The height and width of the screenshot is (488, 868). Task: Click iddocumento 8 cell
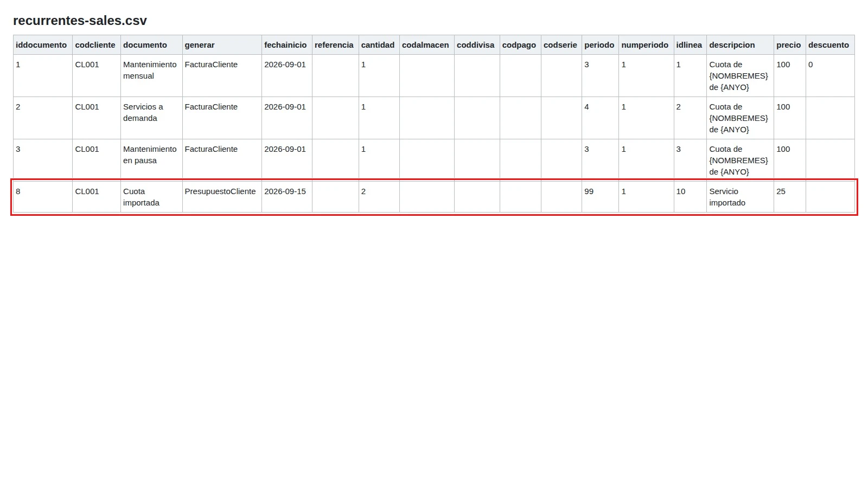coord(43,197)
